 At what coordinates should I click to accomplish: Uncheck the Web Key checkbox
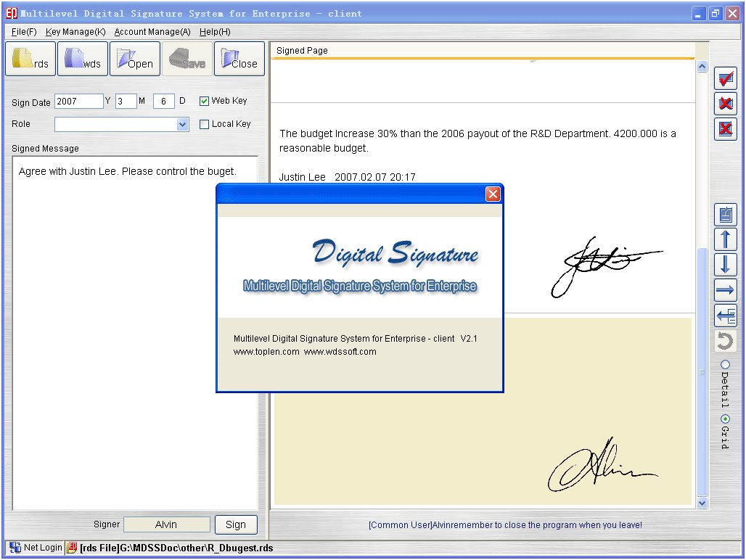tap(204, 101)
